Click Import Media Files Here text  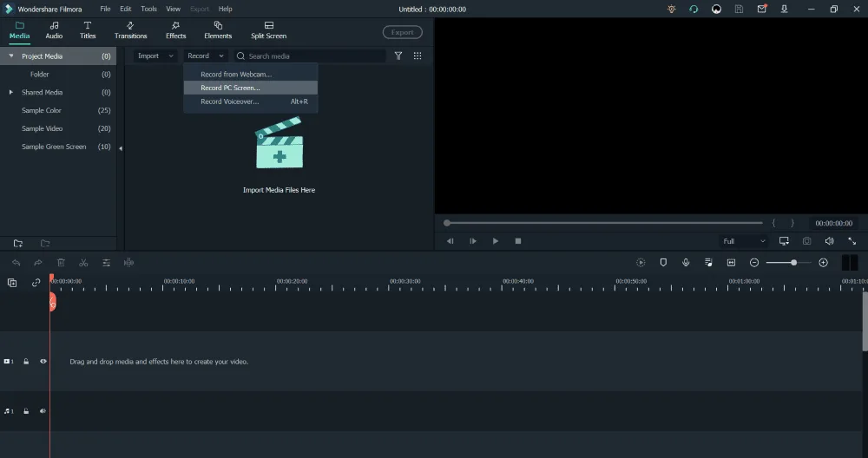tap(279, 190)
